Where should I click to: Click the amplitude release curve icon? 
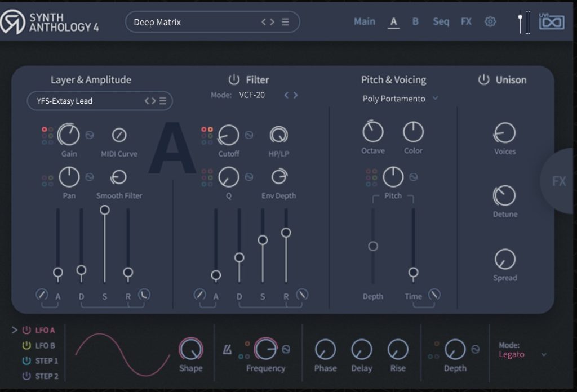click(145, 295)
